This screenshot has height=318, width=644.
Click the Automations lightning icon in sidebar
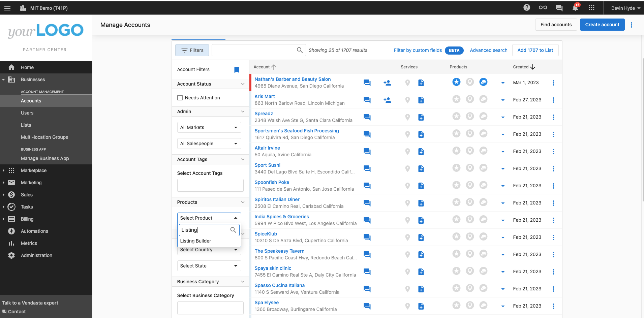[11, 231]
